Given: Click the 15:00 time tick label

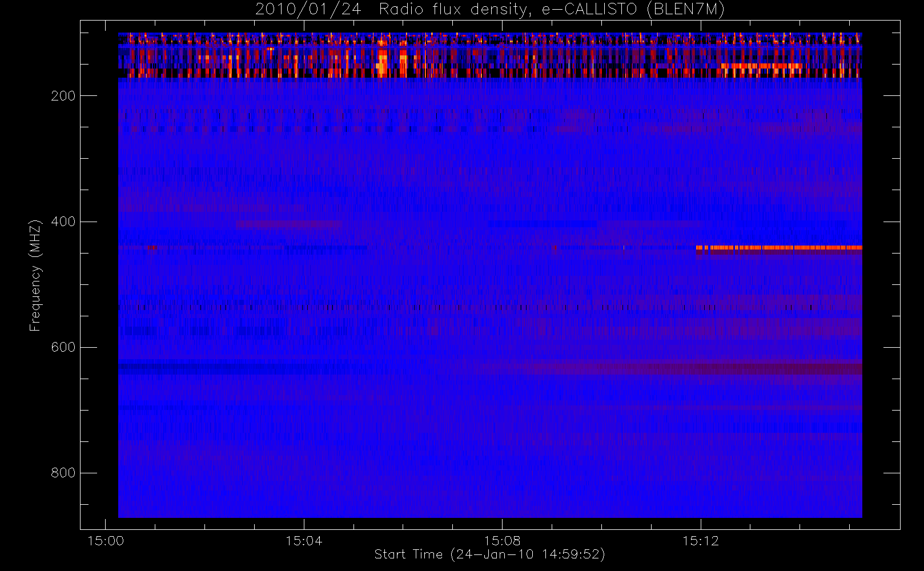Looking at the screenshot, I should tap(106, 541).
